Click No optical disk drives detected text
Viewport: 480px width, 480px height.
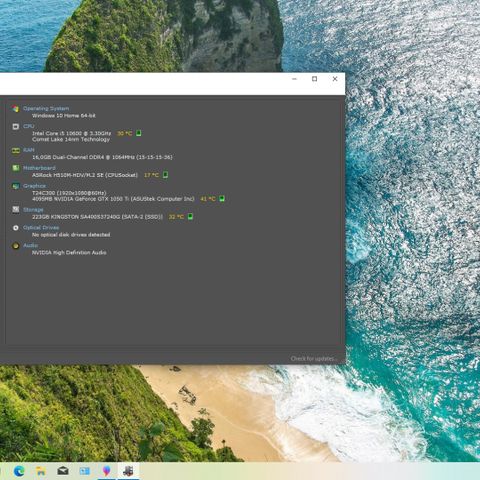tap(71, 235)
